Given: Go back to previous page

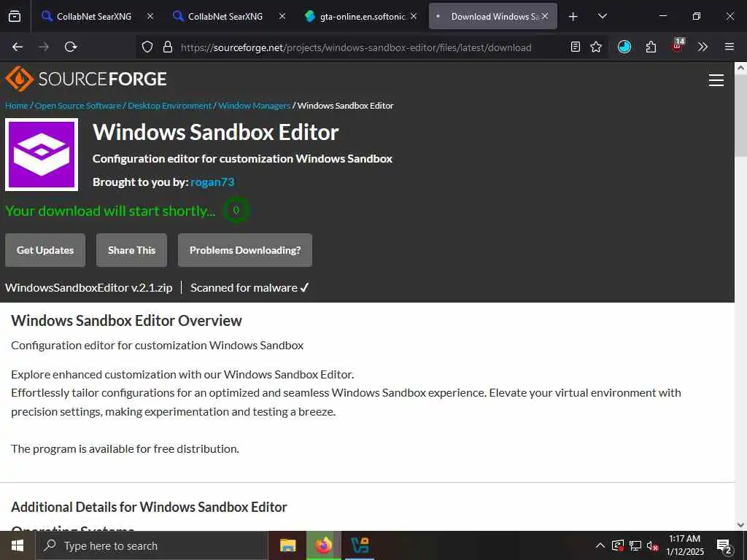Looking at the screenshot, I should point(18,47).
